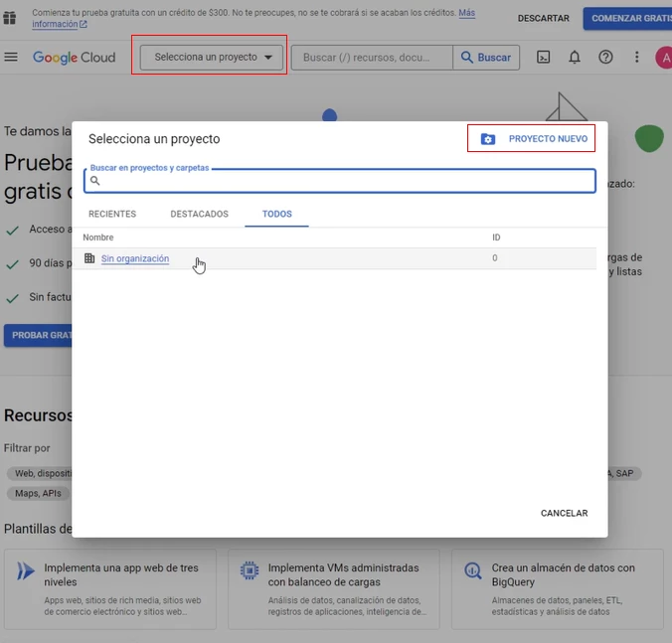Click the PROYECTO NUEVO button
Screen dimensions: 672x643
coord(531,138)
